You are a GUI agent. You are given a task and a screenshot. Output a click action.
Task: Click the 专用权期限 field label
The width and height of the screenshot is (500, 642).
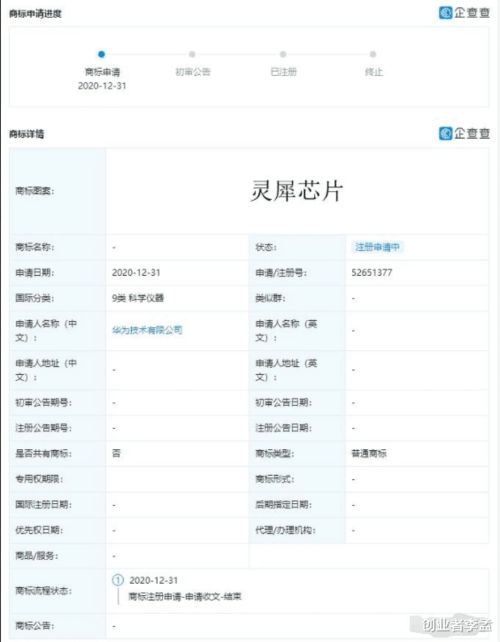(x=39, y=479)
